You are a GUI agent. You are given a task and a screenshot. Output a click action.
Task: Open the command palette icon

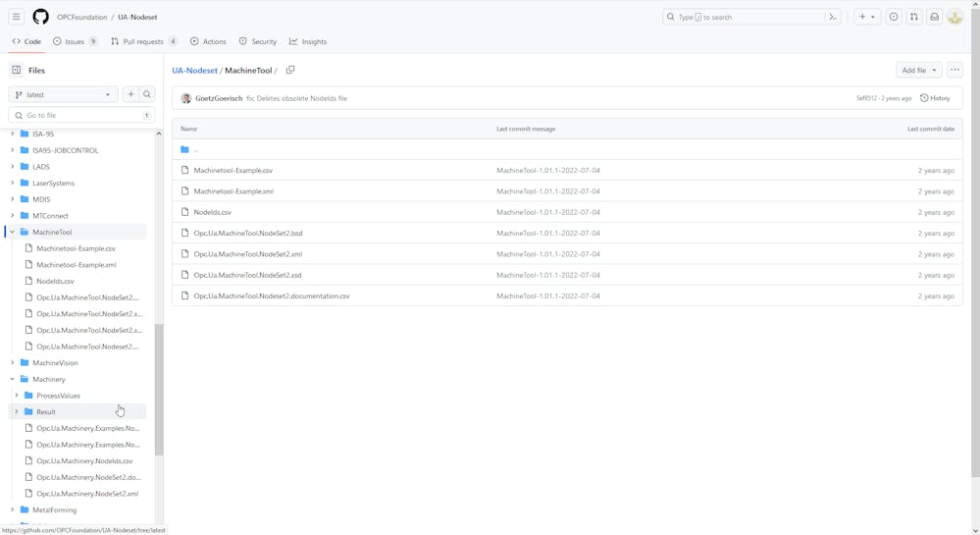[x=833, y=17]
